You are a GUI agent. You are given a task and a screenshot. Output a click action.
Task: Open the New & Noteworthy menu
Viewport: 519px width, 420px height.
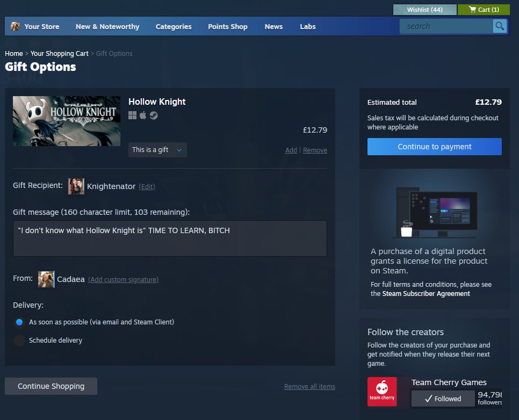[x=107, y=26]
